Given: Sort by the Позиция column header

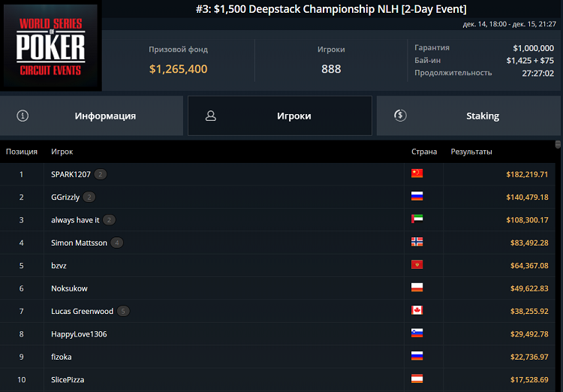Looking at the screenshot, I should tap(22, 152).
